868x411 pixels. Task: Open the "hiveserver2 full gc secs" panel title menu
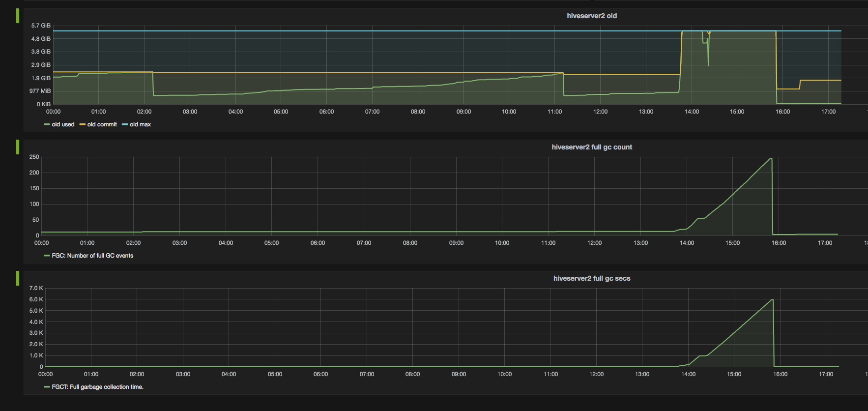coord(592,278)
